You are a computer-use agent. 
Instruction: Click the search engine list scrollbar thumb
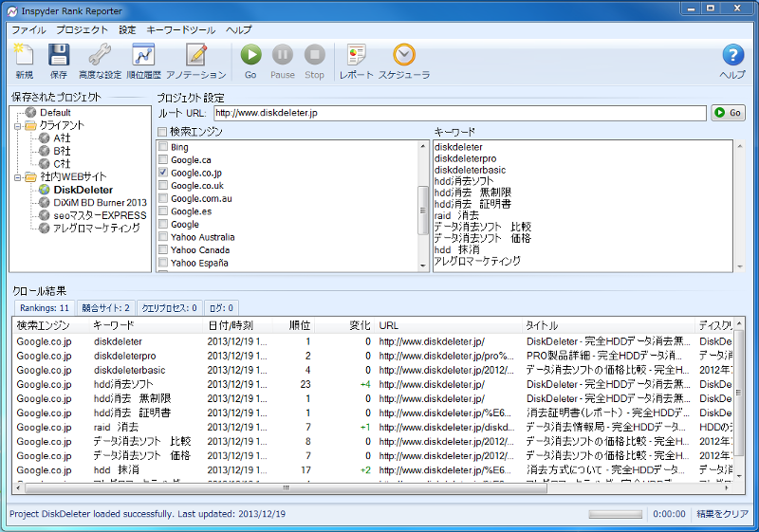[x=422, y=211]
